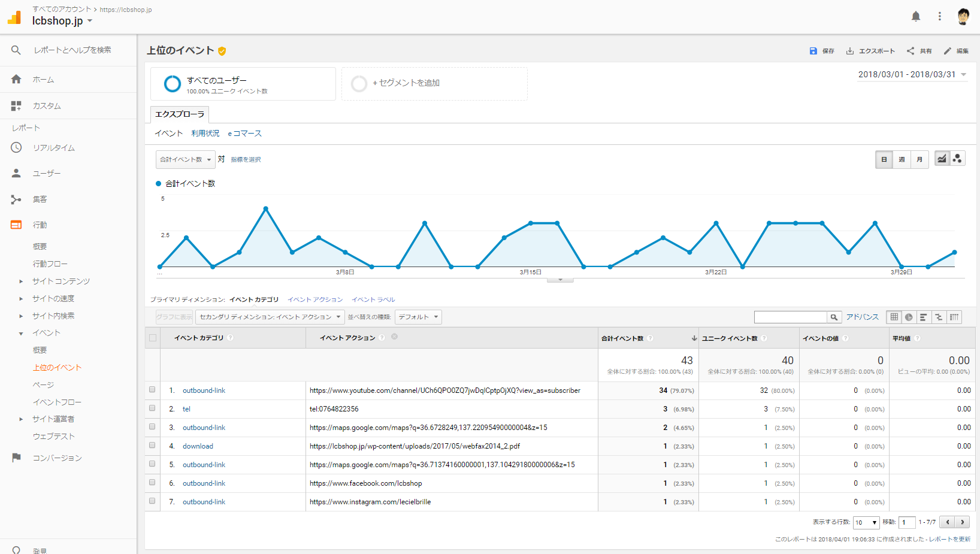
Task: Open the notifications bell
Action: [916, 17]
